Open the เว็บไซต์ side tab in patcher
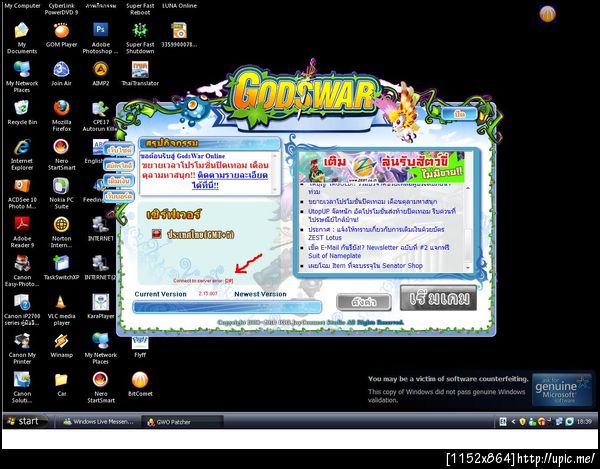 click(119, 150)
